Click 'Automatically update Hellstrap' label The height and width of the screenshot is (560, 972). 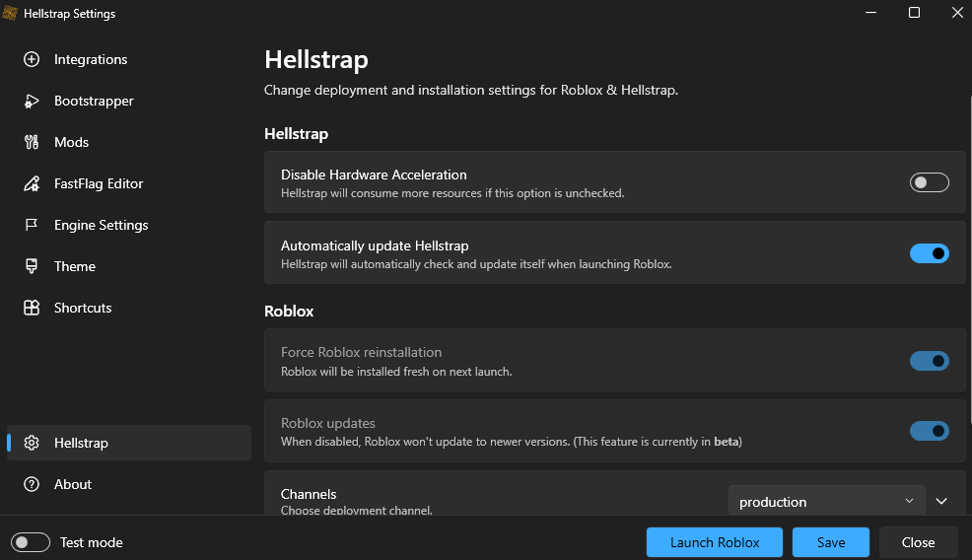point(375,245)
